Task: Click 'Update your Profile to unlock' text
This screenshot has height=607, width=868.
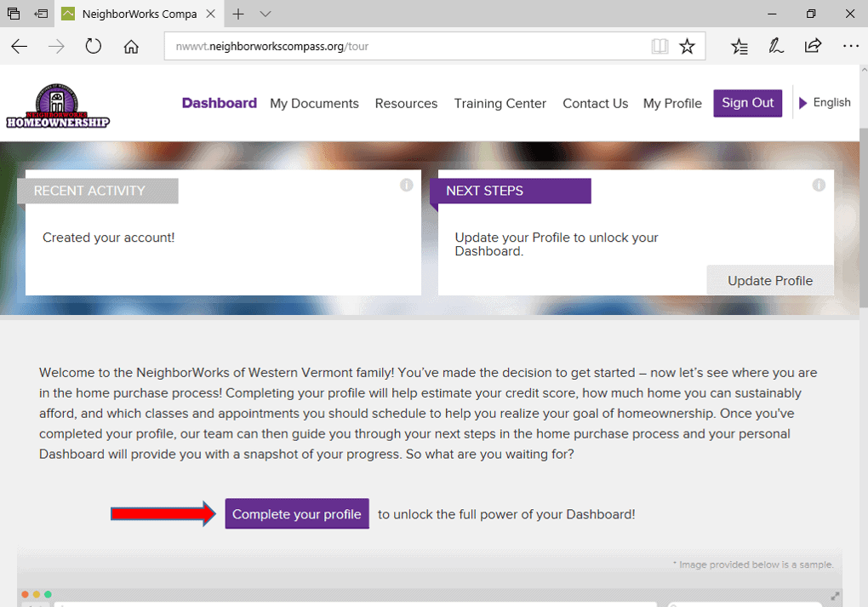Action: (x=557, y=244)
